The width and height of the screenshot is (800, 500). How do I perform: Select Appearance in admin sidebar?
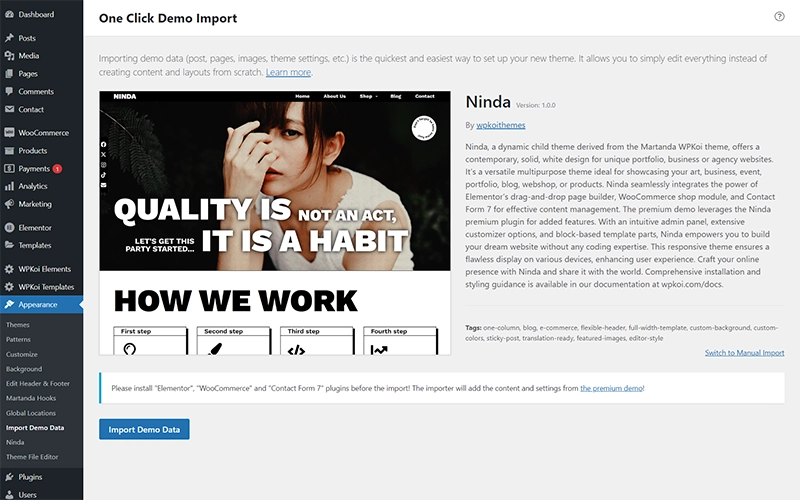point(41,305)
